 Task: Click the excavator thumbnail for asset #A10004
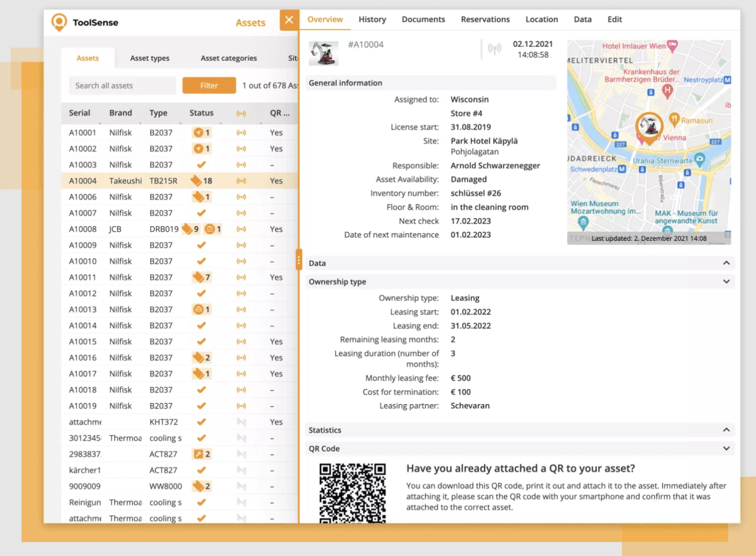323,53
